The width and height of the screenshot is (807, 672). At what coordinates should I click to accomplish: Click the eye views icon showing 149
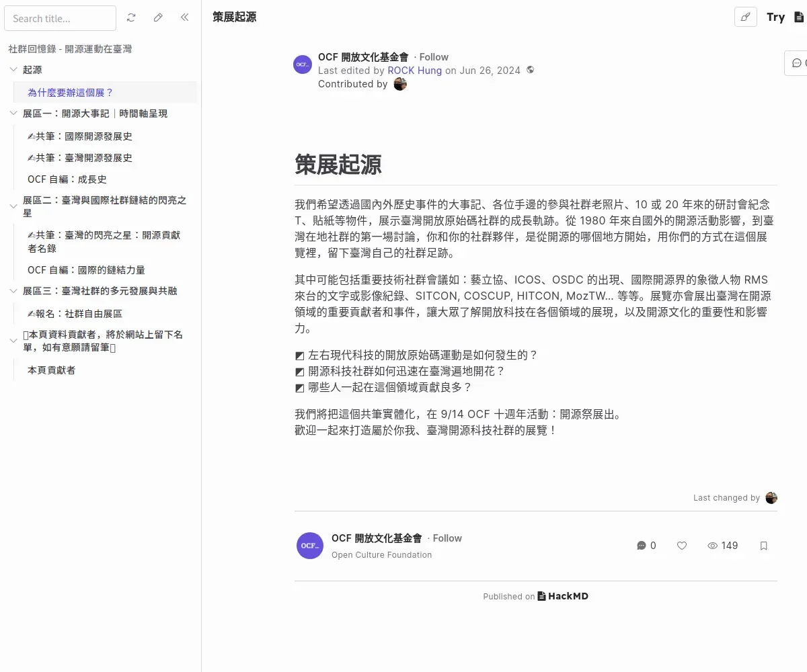[713, 546]
